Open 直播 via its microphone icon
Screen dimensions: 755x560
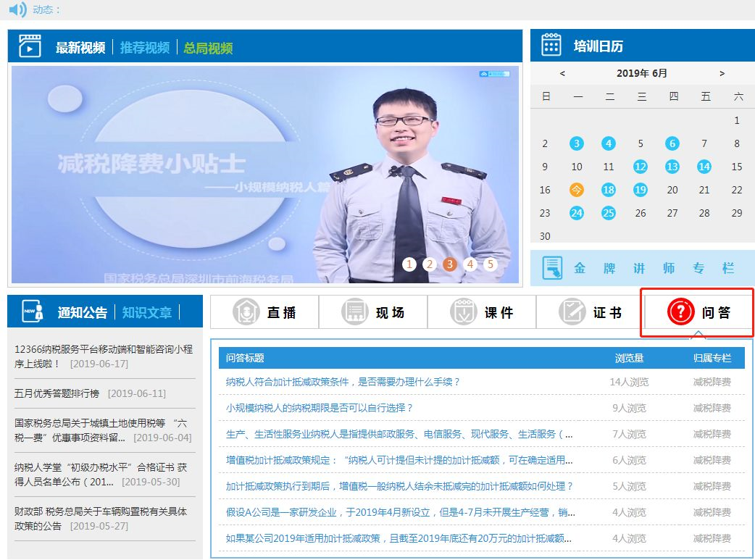(x=246, y=312)
